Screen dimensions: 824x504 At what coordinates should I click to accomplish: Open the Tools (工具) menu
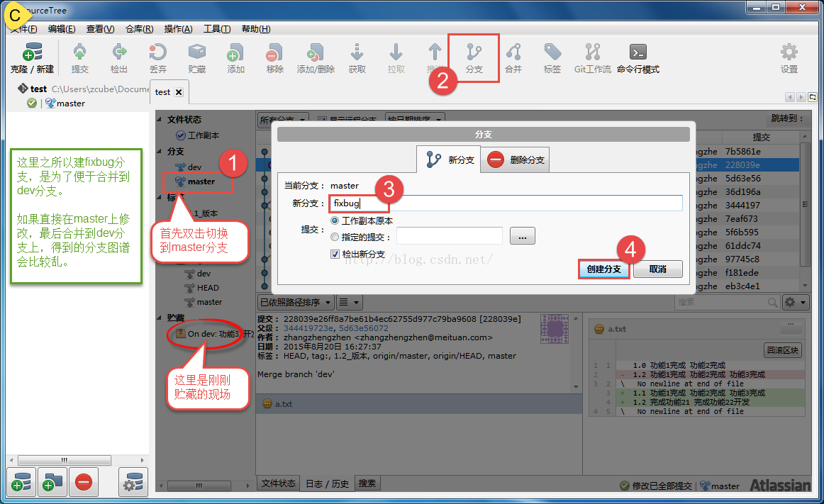point(217,29)
